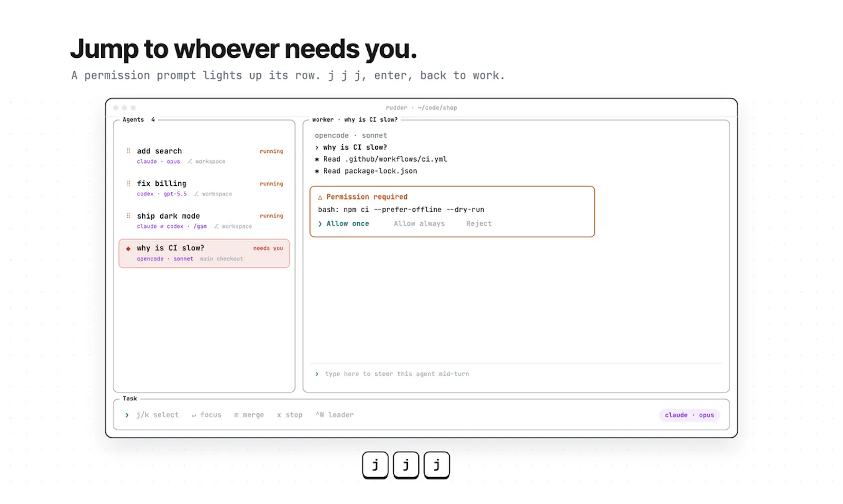Click the window title 'rudder · ~/code/shop'
The width and height of the screenshot is (843, 504).
[421, 108]
